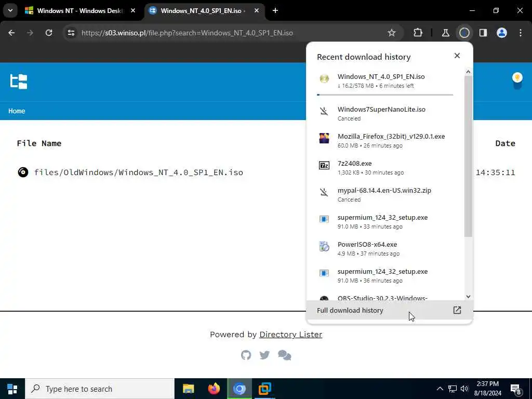This screenshot has width=532, height=399.
Task: Close the Windows NT - Windows Desktop tab
Action: [x=133, y=11]
